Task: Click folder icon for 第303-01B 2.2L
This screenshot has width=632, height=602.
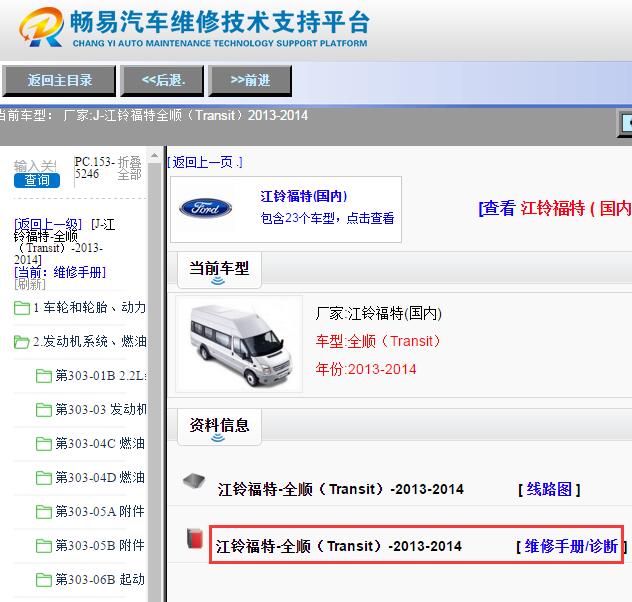Action: (x=44, y=376)
